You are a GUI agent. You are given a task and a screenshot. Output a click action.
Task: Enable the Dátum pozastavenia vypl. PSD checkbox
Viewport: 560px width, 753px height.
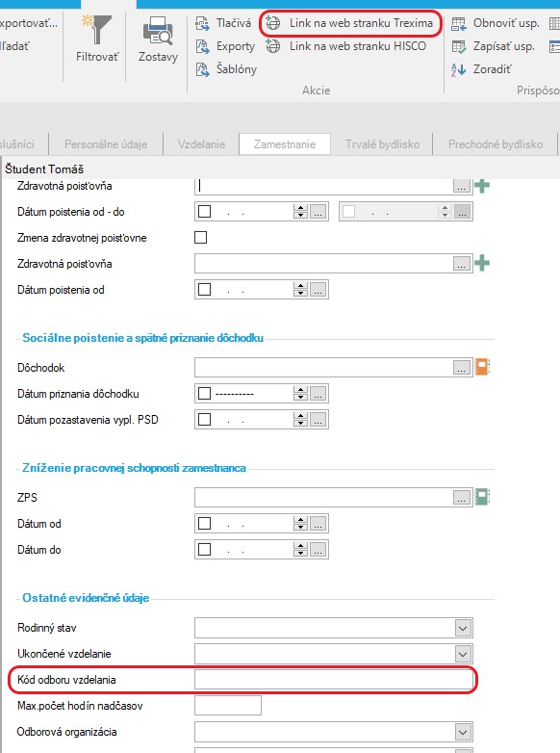click(x=204, y=419)
